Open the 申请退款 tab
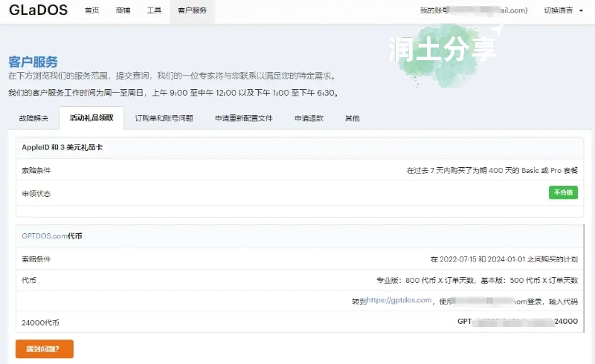 tap(309, 118)
